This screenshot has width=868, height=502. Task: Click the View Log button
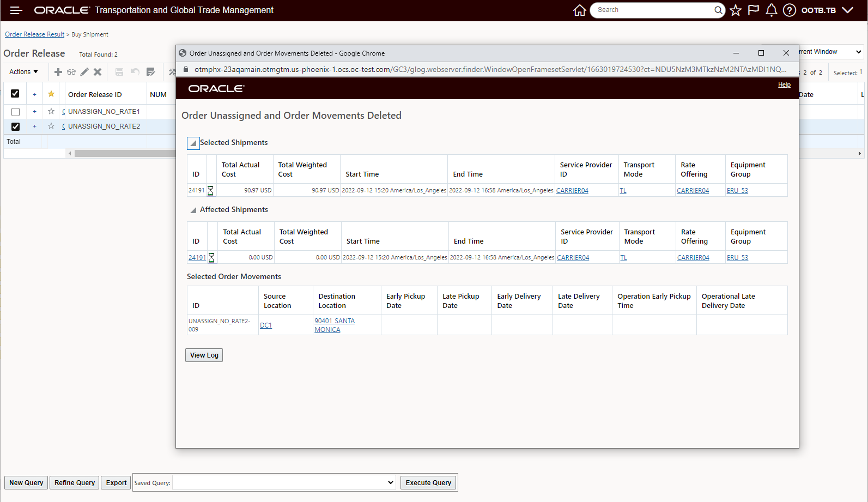(x=204, y=355)
